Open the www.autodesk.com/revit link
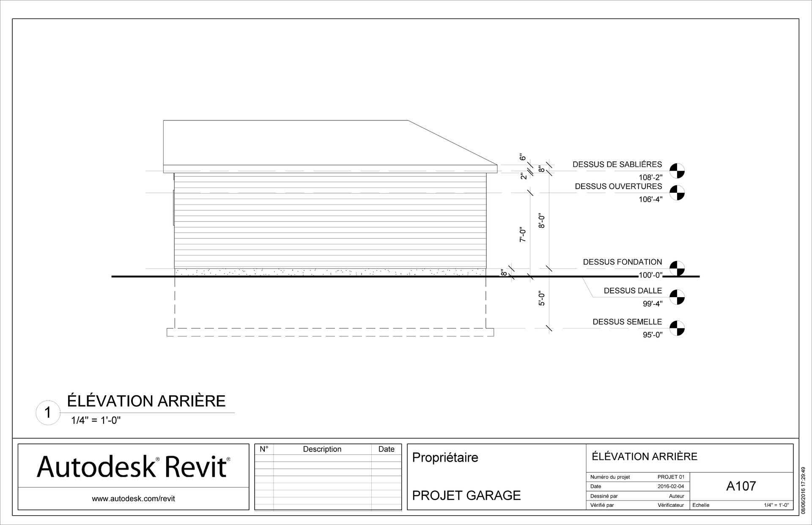Image resolution: width=812 pixels, height=525 pixels. [133, 499]
